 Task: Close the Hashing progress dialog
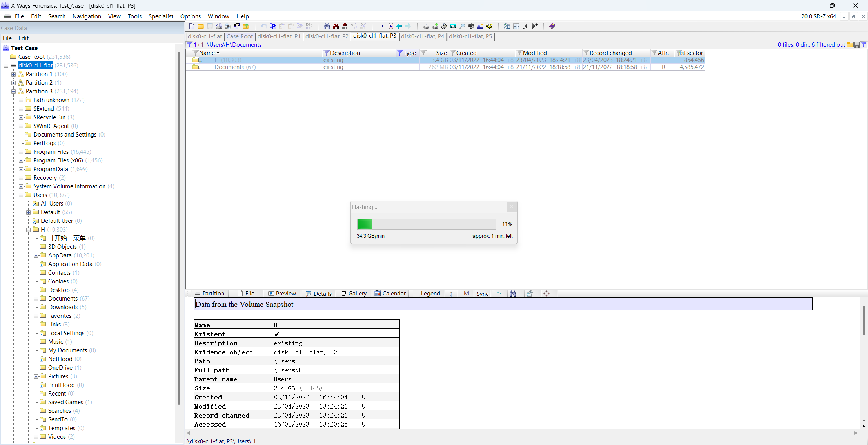[512, 207]
